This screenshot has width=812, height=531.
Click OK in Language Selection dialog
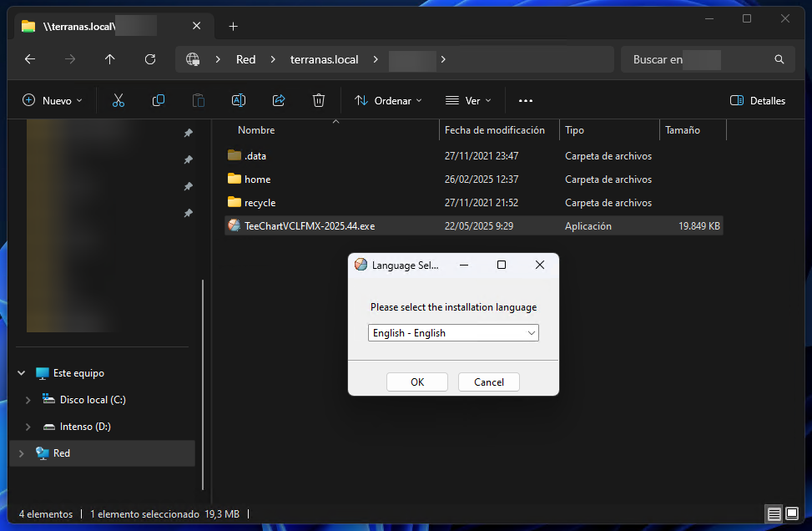click(417, 382)
